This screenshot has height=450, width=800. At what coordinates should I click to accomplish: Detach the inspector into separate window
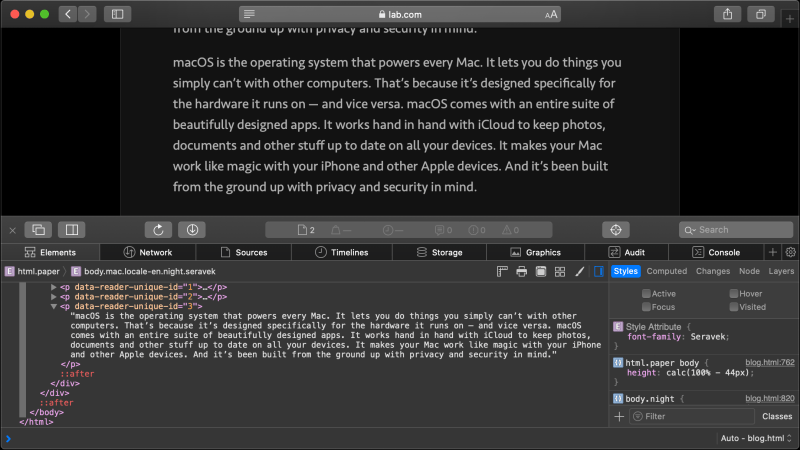point(38,230)
